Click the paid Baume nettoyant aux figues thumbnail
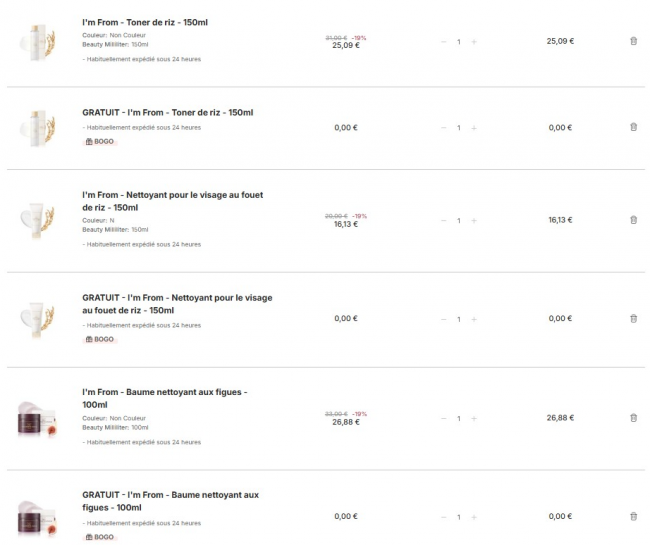This screenshot has height=545, width=650. [x=38, y=418]
